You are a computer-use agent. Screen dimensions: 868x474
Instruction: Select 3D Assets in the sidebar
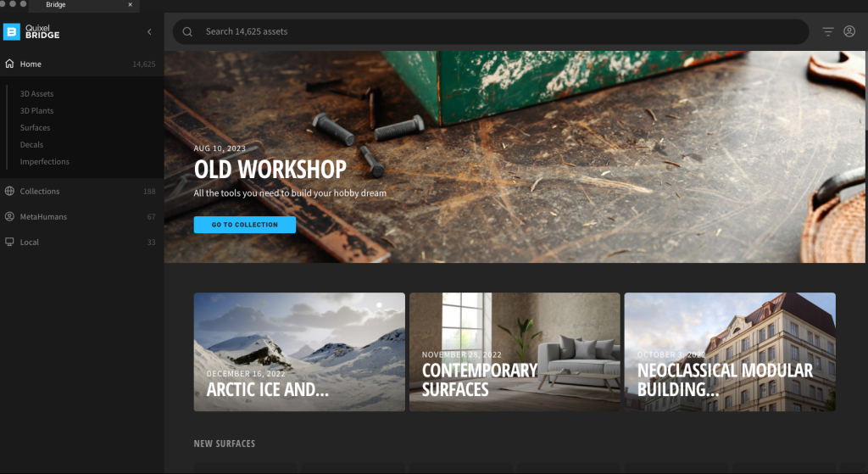click(x=36, y=93)
